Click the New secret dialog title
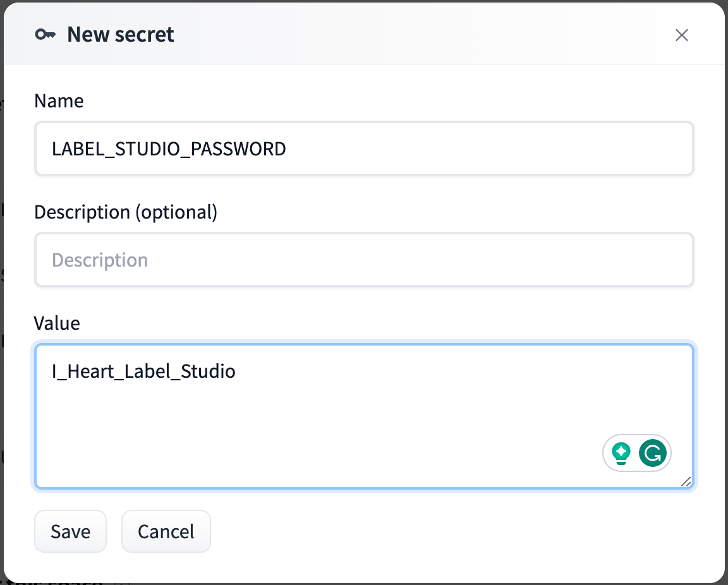This screenshot has height=585, width=728. tap(120, 34)
